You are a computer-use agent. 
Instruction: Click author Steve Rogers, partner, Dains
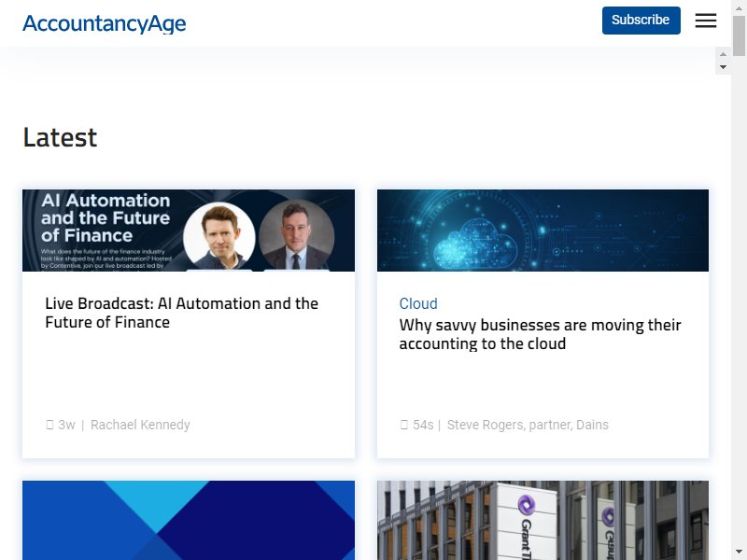528,425
